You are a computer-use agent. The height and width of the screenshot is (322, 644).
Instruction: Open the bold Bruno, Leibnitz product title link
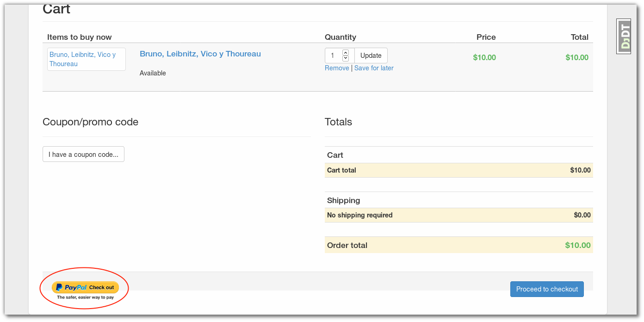tap(200, 54)
